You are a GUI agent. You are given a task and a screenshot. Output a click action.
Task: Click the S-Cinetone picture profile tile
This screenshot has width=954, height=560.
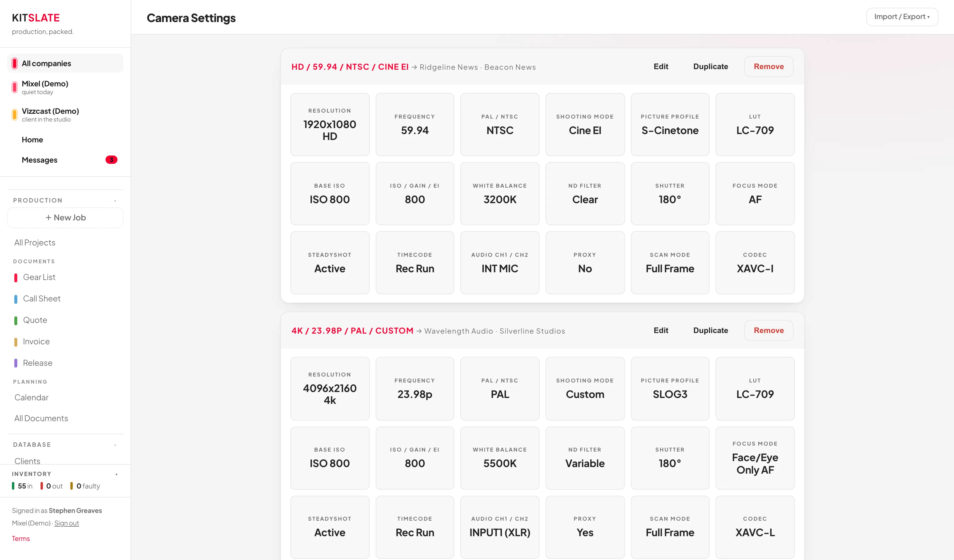[x=670, y=125]
